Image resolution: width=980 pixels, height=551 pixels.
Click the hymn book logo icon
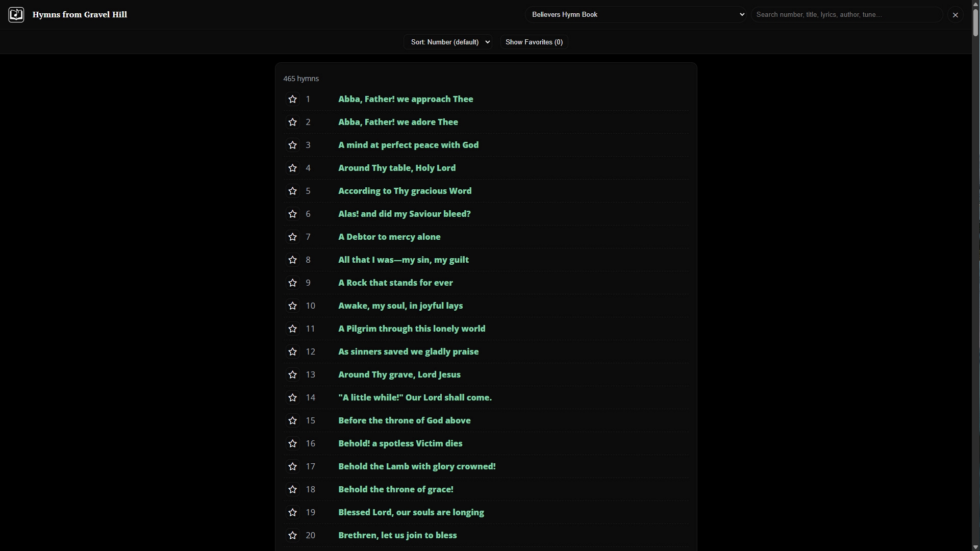coord(16,14)
